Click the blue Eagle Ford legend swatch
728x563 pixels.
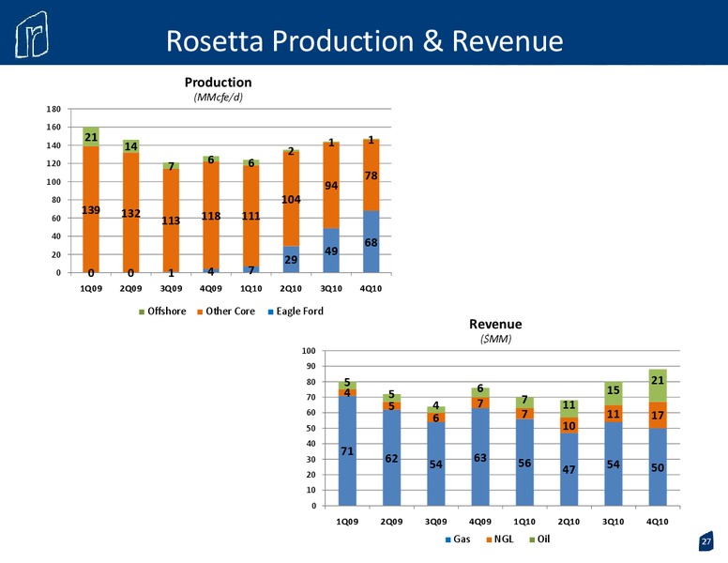271,312
